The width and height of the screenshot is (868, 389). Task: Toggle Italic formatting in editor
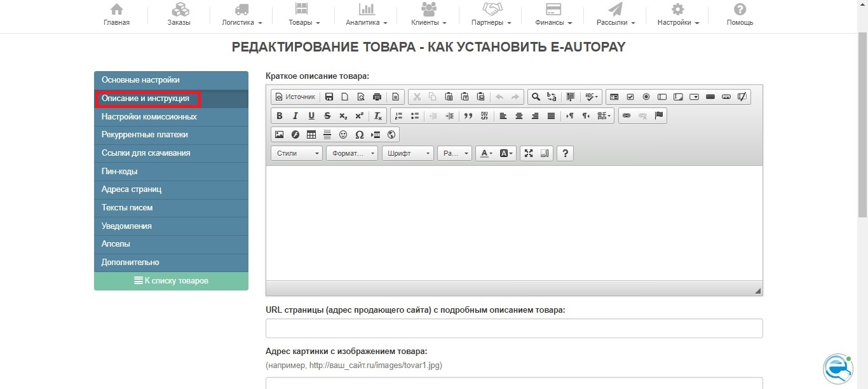coord(295,116)
